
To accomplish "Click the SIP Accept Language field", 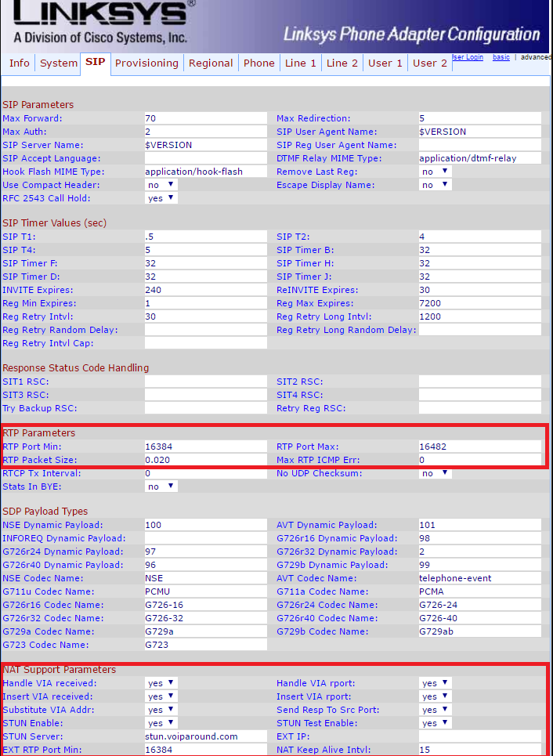I will click(x=206, y=158).
